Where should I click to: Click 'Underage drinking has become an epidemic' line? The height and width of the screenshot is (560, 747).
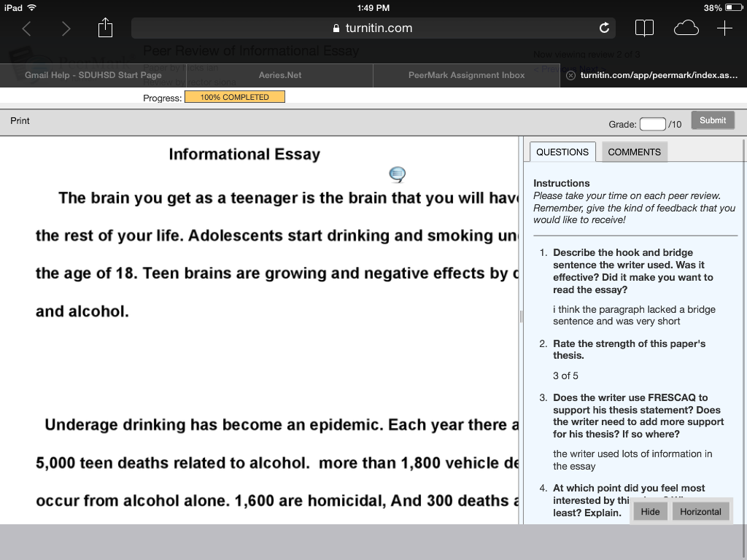pos(281,425)
